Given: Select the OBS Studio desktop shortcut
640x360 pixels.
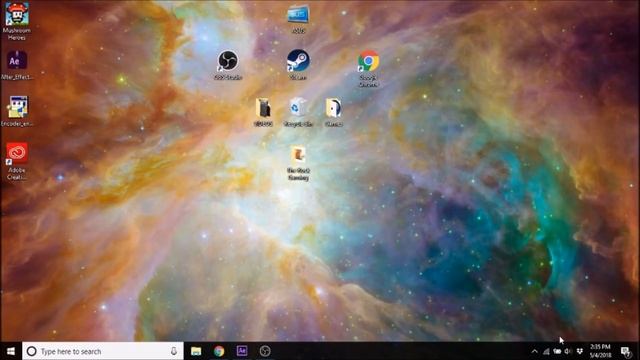Looking at the screenshot, I should coord(228,65).
